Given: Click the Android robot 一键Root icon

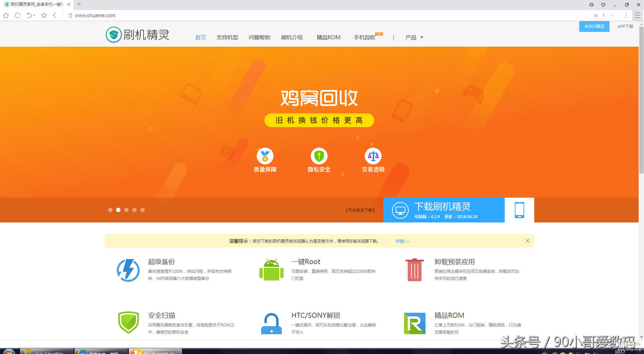Looking at the screenshot, I should tap(271, 270).
